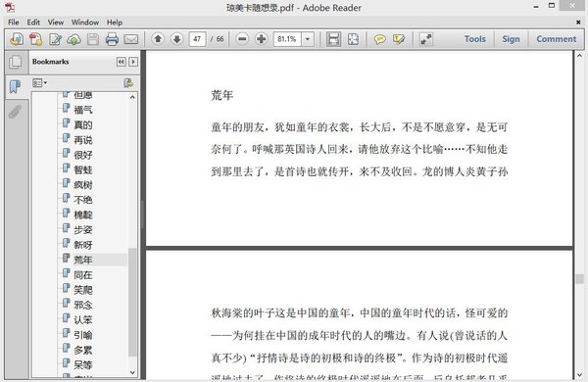Image resolution: width=588 pixels, height=382 pixels.
Task: Click the page number input field
Action: click(197, 39)
